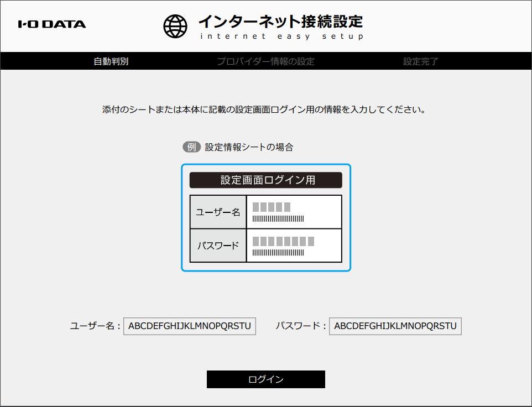
Task: Click the black 設定画面ログイン用 header bar
Action: [266, 180]
